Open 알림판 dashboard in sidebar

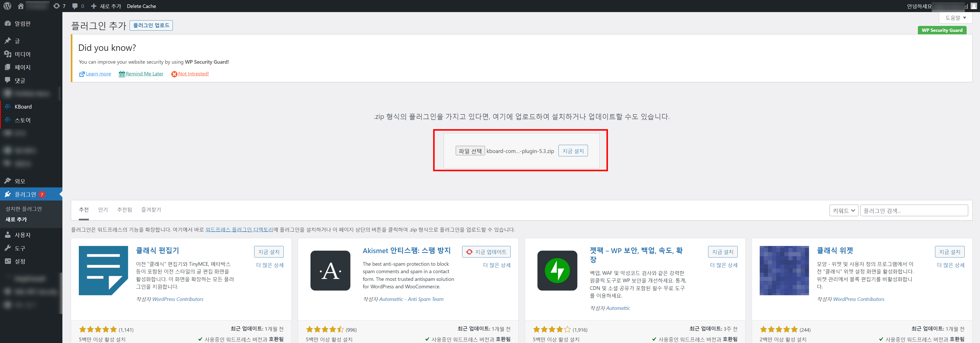22,24
